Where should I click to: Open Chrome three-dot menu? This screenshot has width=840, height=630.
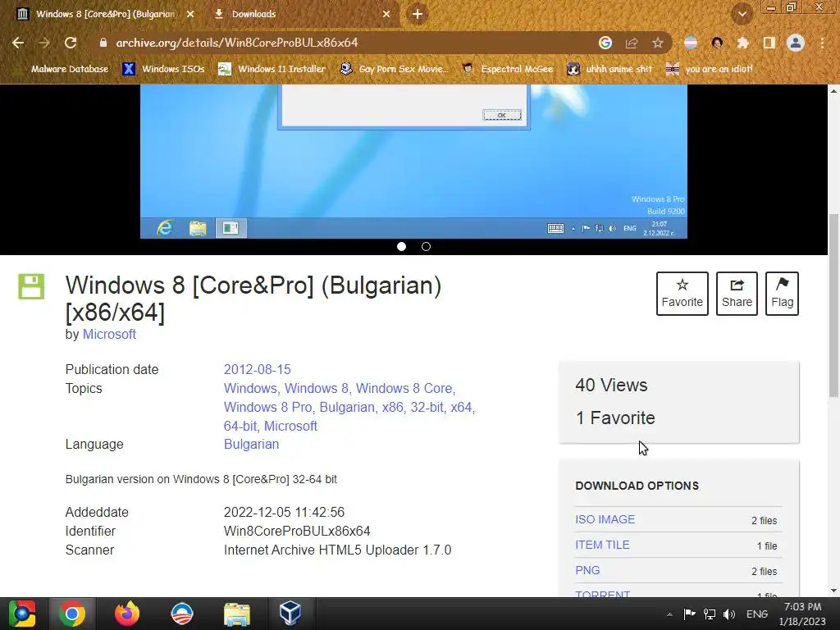[x=822, y=43]
